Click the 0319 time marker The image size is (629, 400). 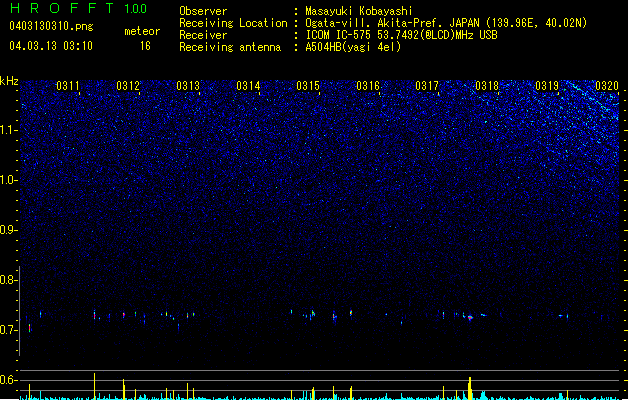(x=547, y=86)
